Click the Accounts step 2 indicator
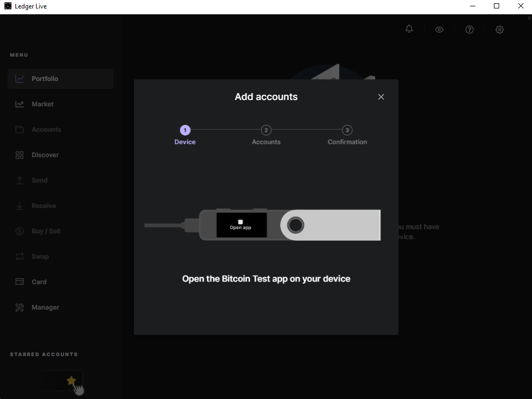This screenshot has width=532, height=399. (x=266, y=130)
